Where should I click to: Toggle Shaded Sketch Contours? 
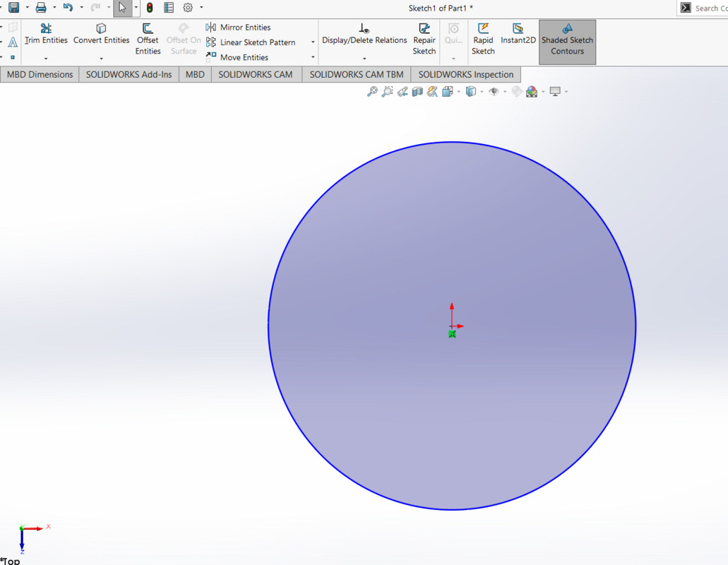(x=567, y=40)
